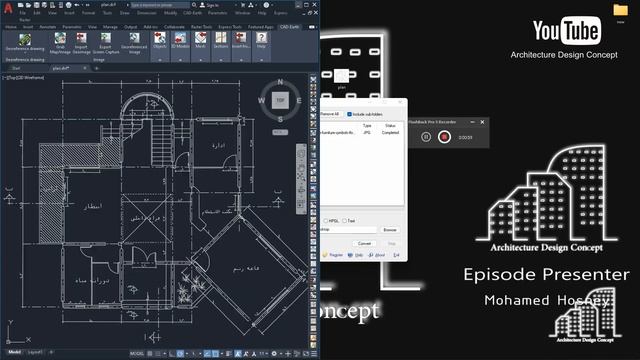The width and height of the screenshot is (640, 360).
Task: Click workspace switching gear in status bar
Action: pyautogui.click(x=274, y=353)
